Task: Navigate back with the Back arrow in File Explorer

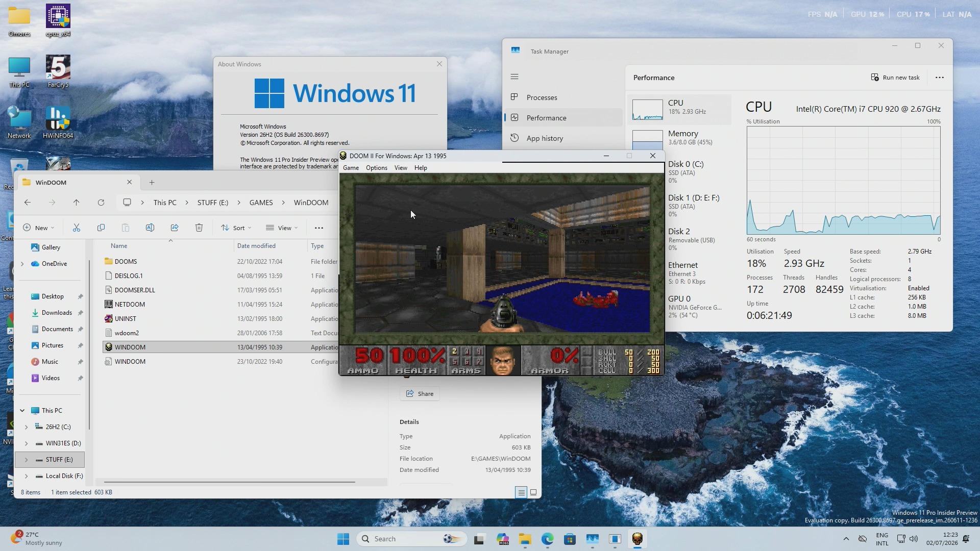Action: pos(28,203)
